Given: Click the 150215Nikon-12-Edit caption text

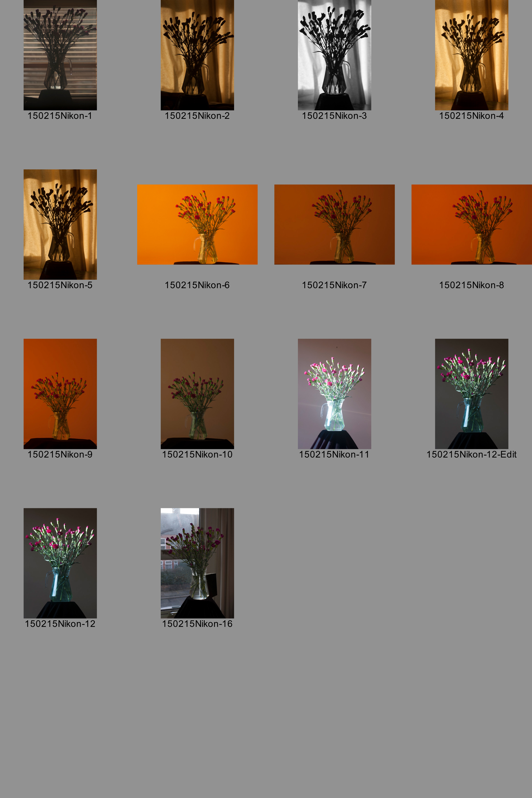Looking at the screenshot, I should coord(471,454).
